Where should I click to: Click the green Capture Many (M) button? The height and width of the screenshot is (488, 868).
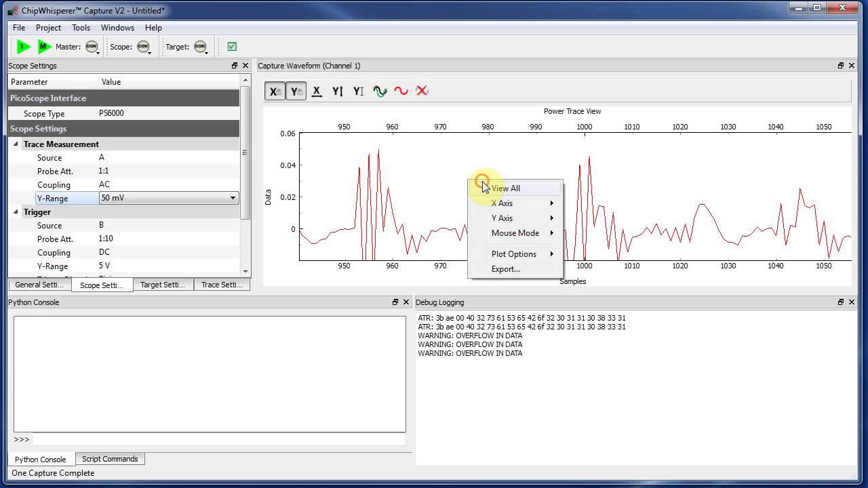pos(45,47)
